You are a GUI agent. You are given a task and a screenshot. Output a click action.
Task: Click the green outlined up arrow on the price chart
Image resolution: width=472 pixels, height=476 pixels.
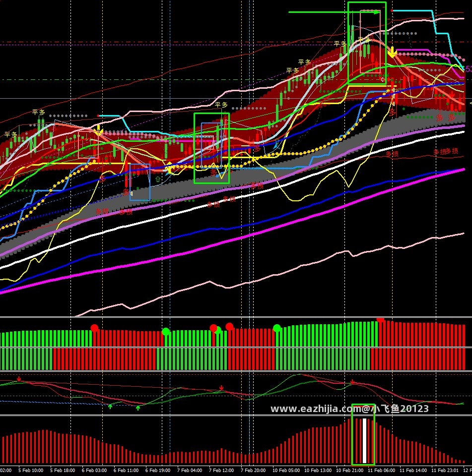[158, 179]
